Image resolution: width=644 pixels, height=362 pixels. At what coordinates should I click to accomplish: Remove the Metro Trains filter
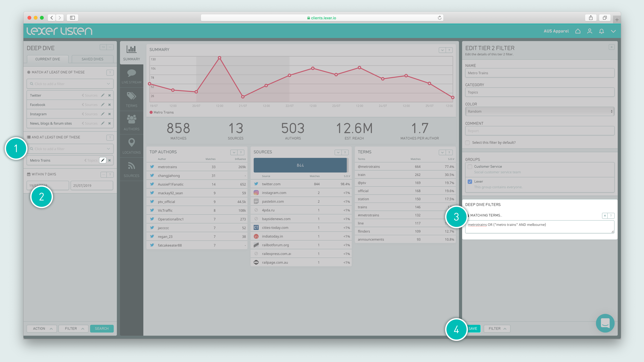[110, 160]
